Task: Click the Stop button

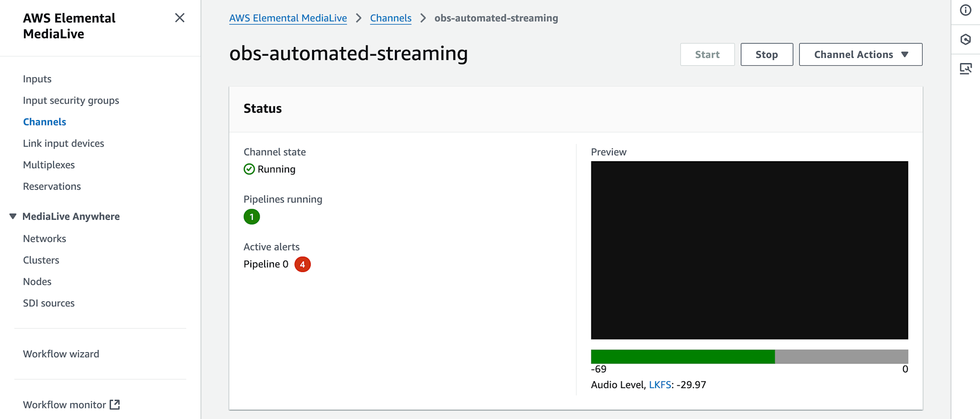Action: coord(766,54)
